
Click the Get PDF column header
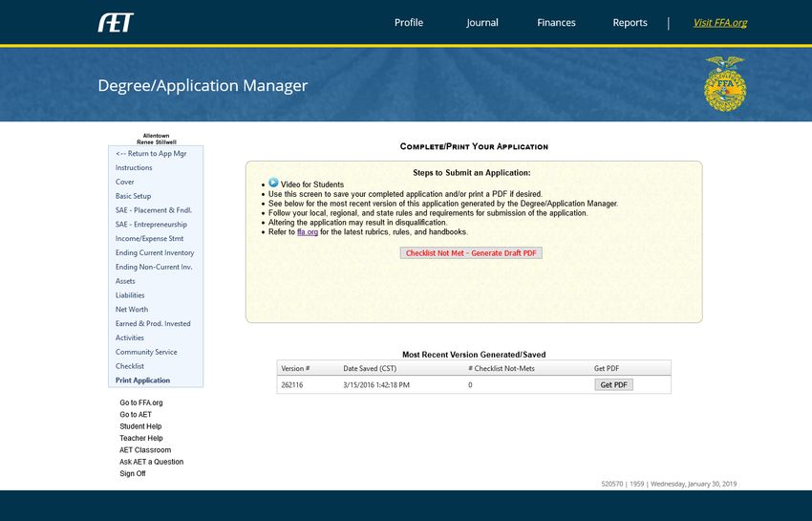pos(607,368)
